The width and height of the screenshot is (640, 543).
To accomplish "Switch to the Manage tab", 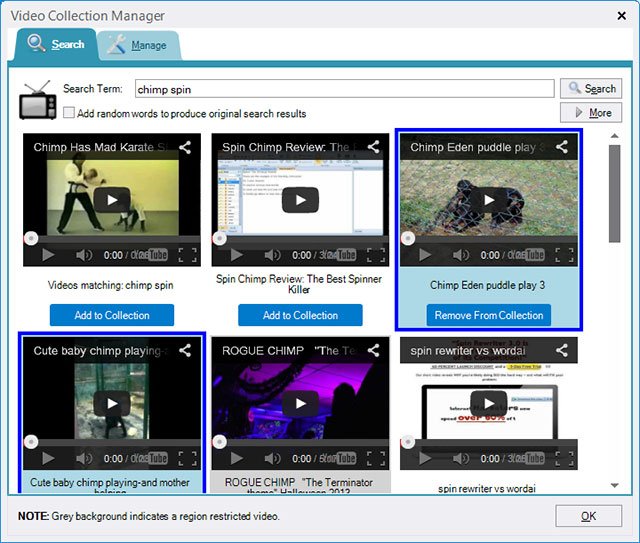I will tap(139, 45).
